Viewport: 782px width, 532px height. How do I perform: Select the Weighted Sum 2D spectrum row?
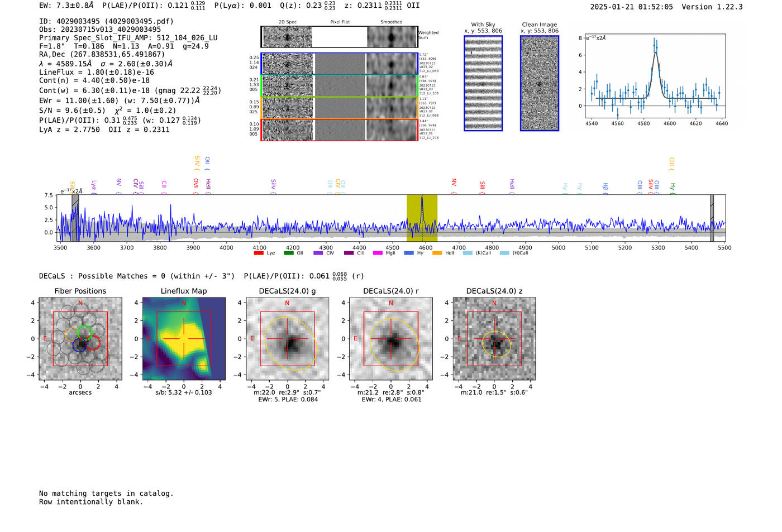click(x=340, y=37)
